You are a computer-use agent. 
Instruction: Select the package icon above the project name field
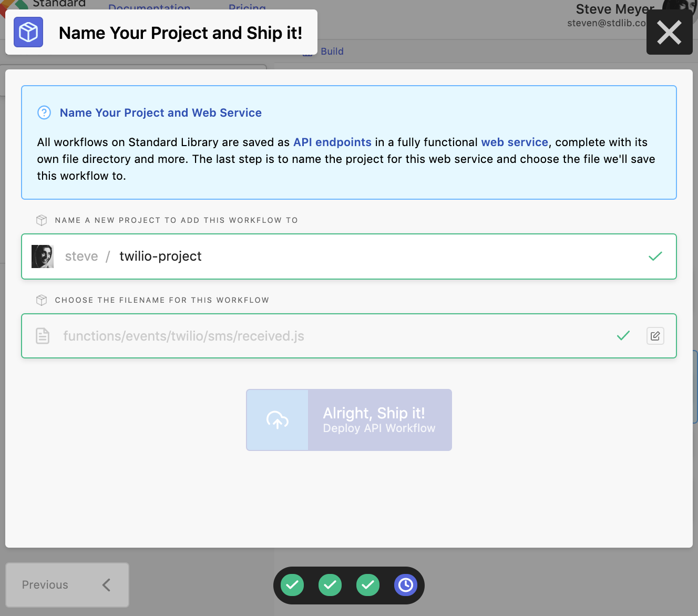41,220
